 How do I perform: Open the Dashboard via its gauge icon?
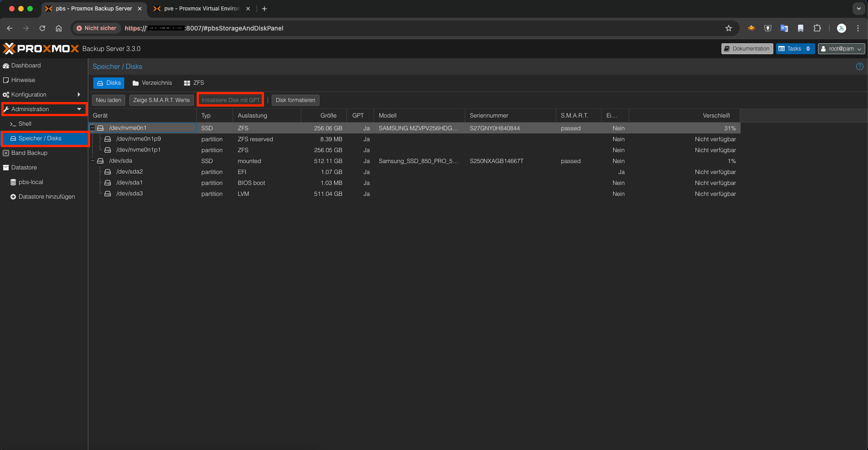[x=6, y=65]
